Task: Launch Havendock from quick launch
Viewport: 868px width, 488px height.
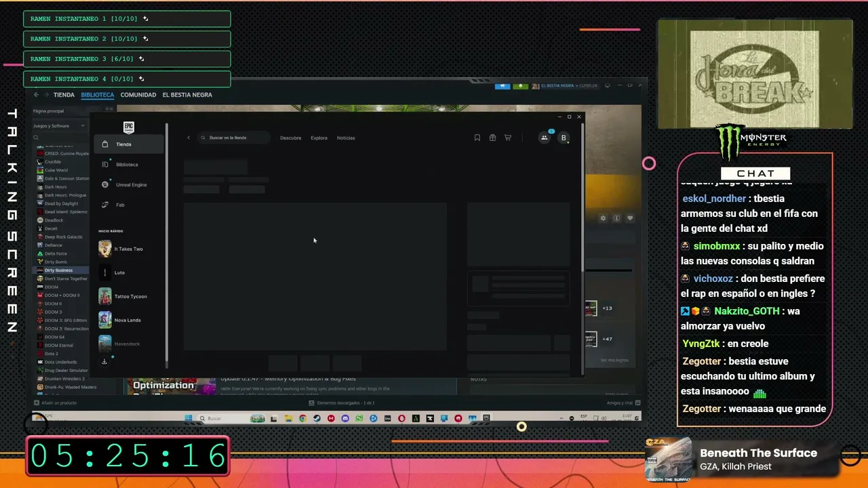Action: (129, 344)
